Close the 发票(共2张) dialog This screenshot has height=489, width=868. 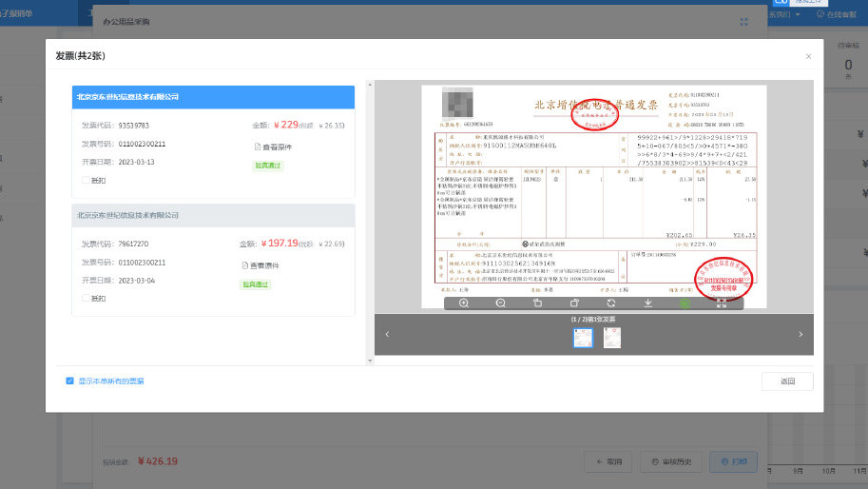pyautogui.click(x=808, y=56)
